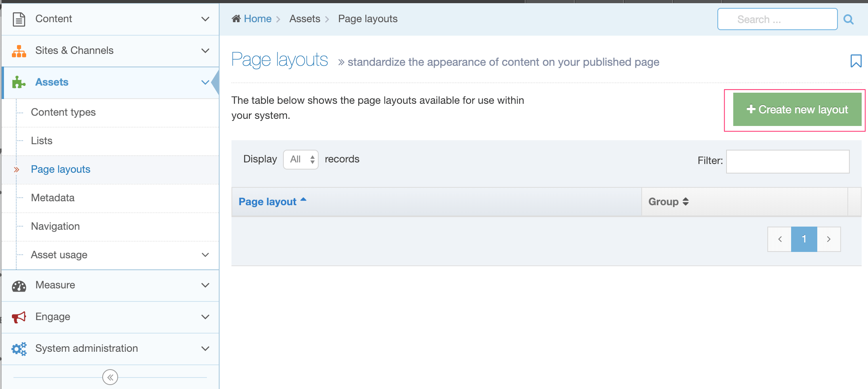Image resolution: width=868 pixels, height=389 pixels.
Task: Collapse sidebar using double-chevron circle icon
Action: pos(110,377)
